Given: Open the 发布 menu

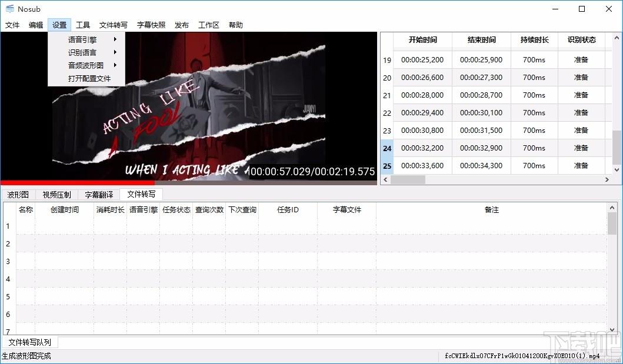Looking at the screenshot, I should coord(182,25).
